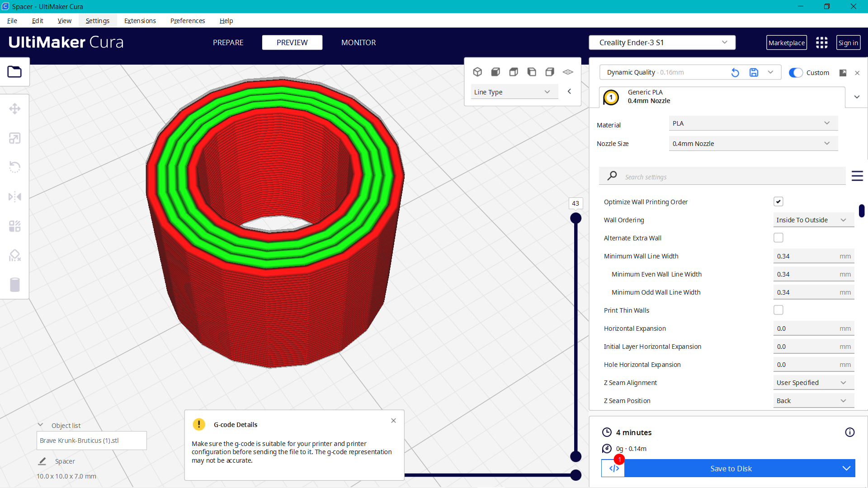The width and height of the screenshot is (868, 488).
Task: Toggle the Custom profile switch
Action: pyautogui.click(x=795, y=72)
